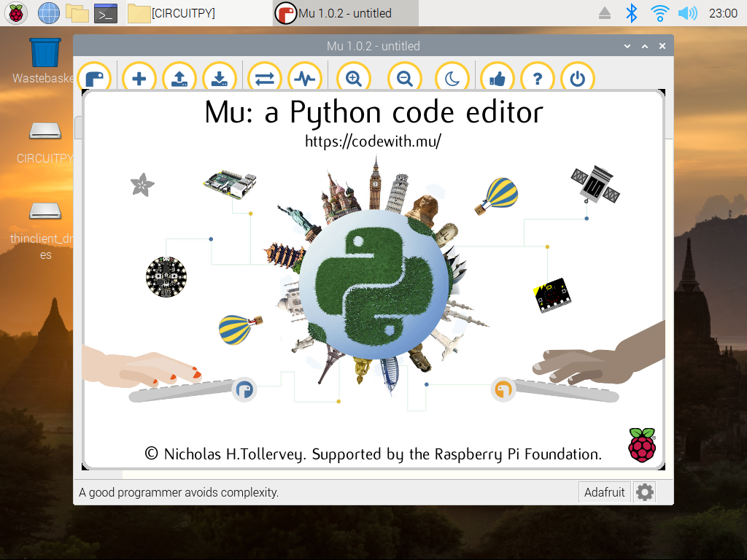Open the volume control speaker icon
Image resolution: width=747 pixels, height=560 pixels.
[x=687, y=13]
